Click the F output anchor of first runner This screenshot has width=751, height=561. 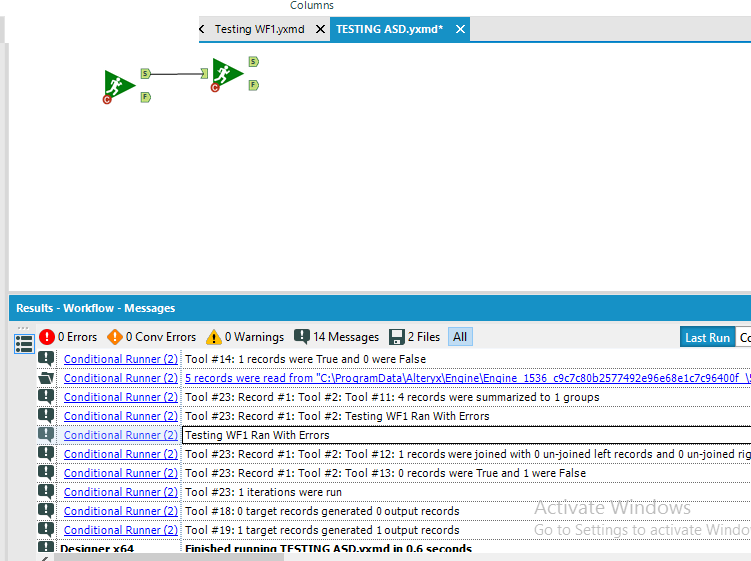coord(146,97)
